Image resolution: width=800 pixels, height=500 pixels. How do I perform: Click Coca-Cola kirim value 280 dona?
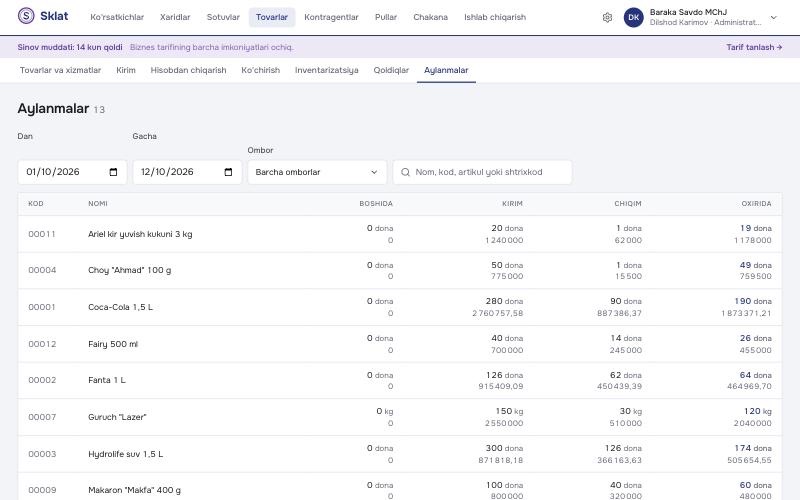coord(504,302)
